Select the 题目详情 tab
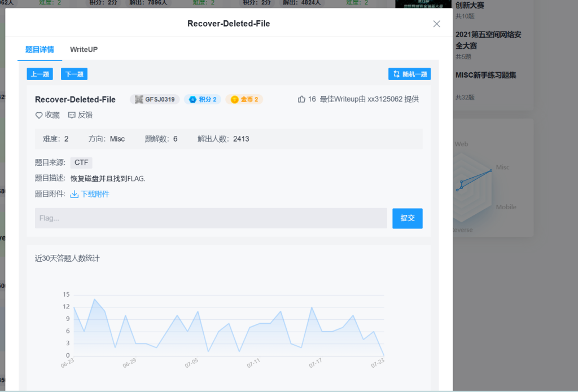This screenshot has height=392, width=578. [x=40, y=49]
